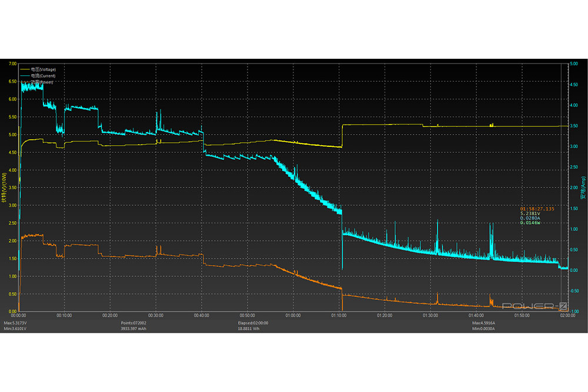Click the 00:30:00 time axis tick label
Viewport: 588px width, 392px height.
156,316
